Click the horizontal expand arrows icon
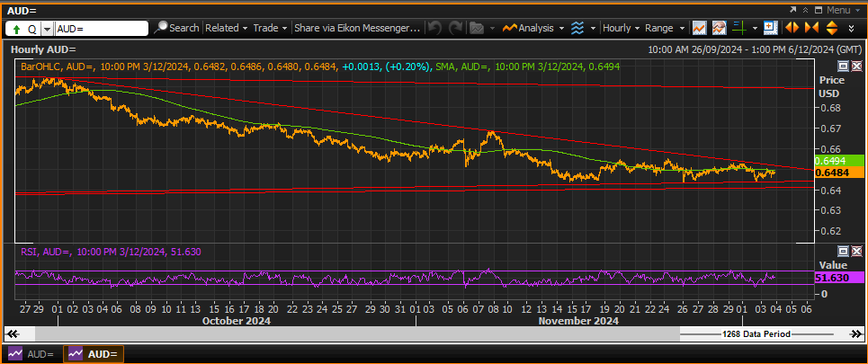Image resolution: width=868 pixels, height=364 pixels. (792, 28)
